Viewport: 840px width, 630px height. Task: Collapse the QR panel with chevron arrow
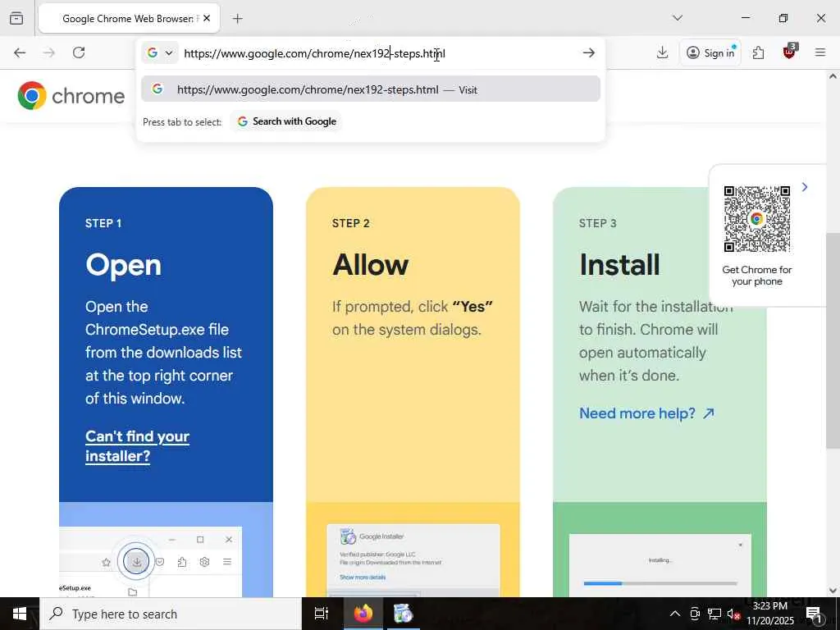tap(805, 187)
